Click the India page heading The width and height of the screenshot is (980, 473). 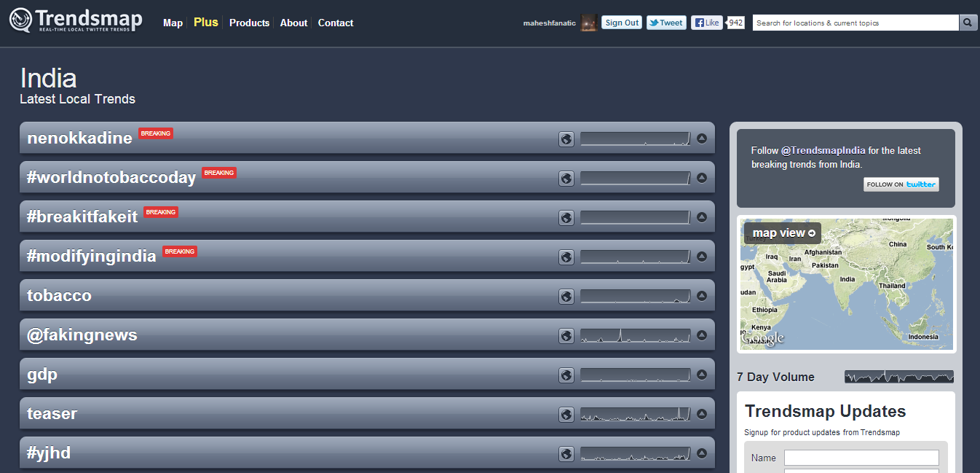coord(48,78)
